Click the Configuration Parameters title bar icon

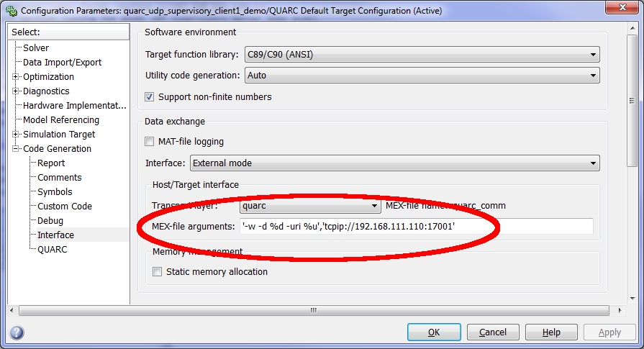[11, 11]
